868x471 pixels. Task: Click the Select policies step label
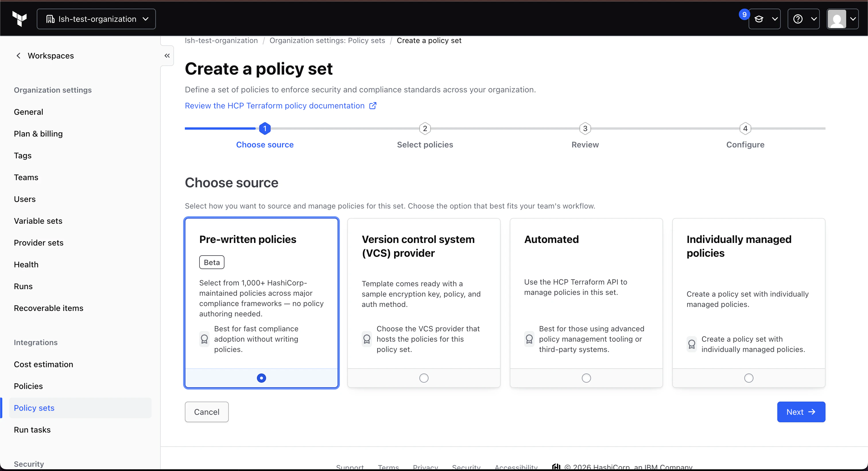tap(425, 145)
